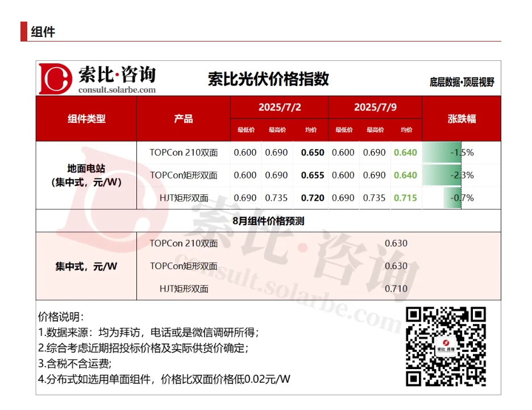Click HJT row 7/9 highest price 0.735
The image size is (532, 410).
pyautogui.click(x=374, y=198)
